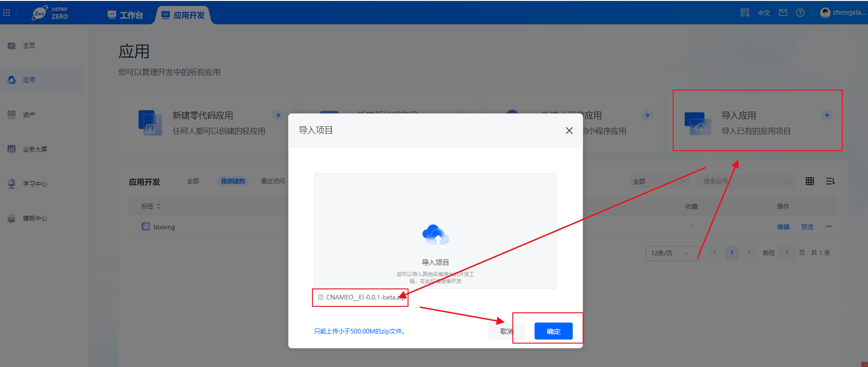Viewport: 868px width, 367px height.
Task: Switch to the 工作台 tab
Action: pos(125,15)
